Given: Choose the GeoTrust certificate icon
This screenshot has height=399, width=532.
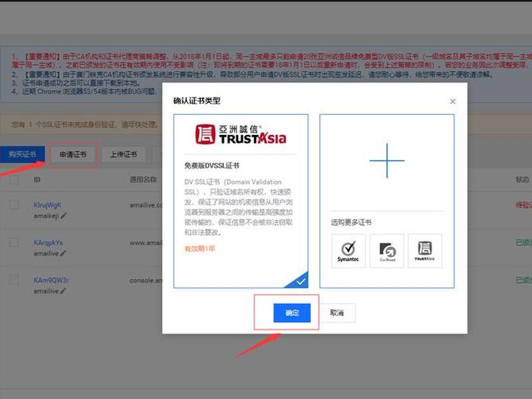Looking at the screenshot, I should coord(387,251).
